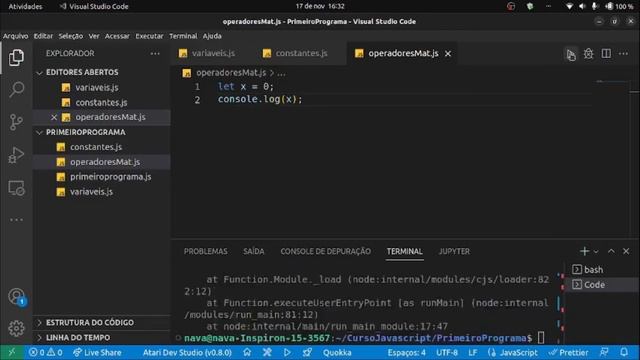This screenshot has width=640, height=360.
Task: Click Atividades in the top bar
Action: click(25, 7)
